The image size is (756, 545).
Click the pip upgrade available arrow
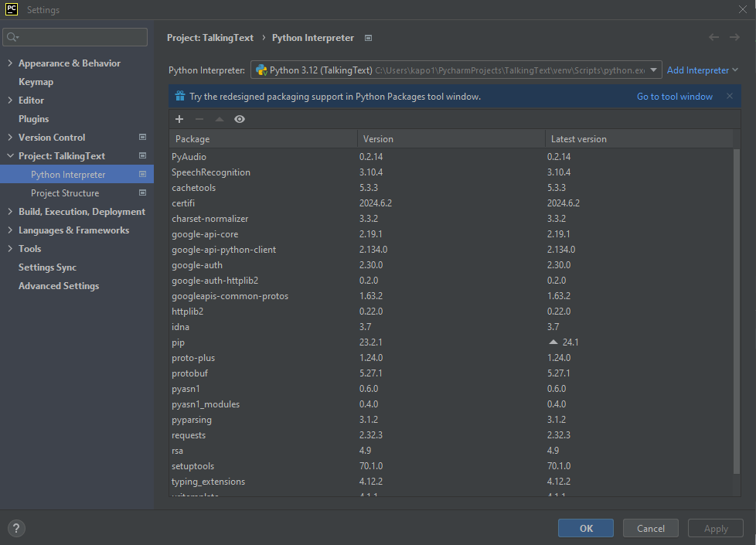pyautogui.click(x=553, y=342)
